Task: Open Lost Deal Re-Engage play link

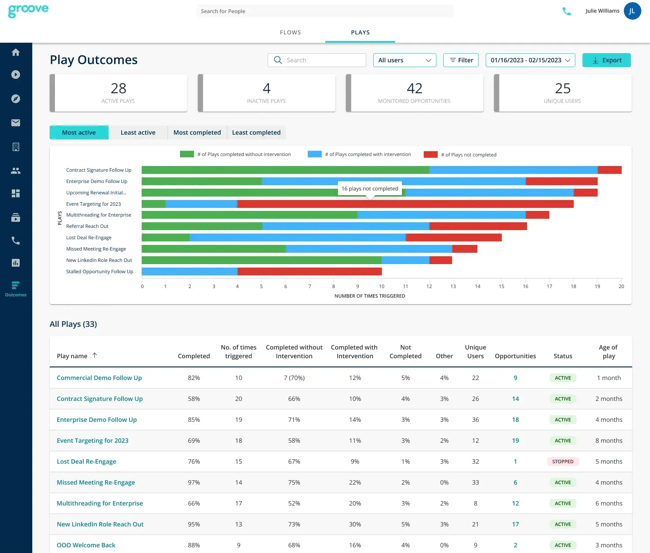Action: tap(86, 461)
